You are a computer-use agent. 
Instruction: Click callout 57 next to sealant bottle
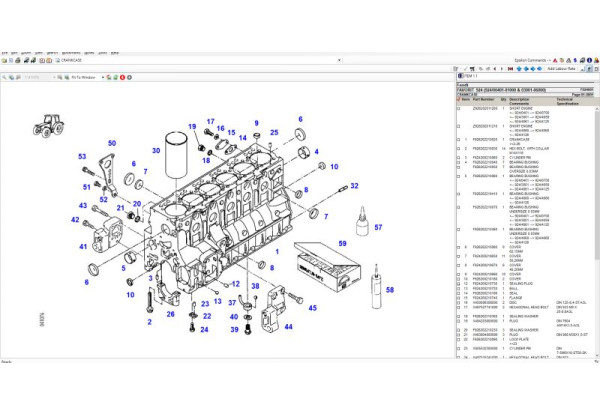[378, 227]
